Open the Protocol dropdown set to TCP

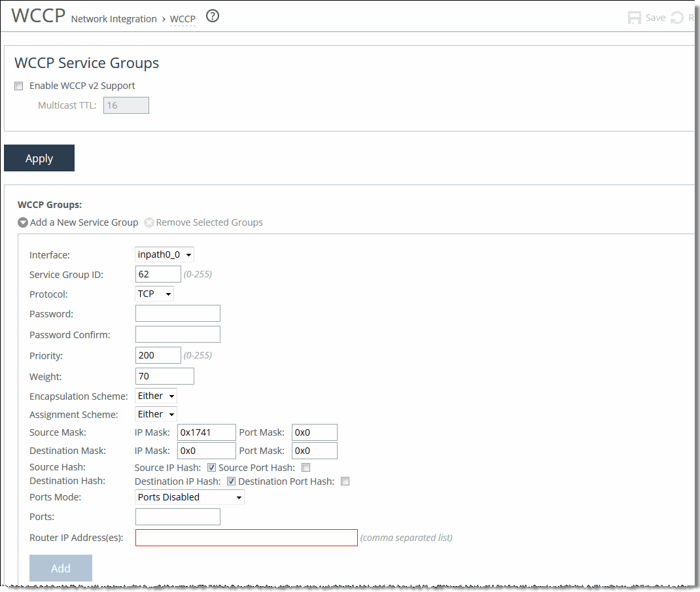click(154, 294)
